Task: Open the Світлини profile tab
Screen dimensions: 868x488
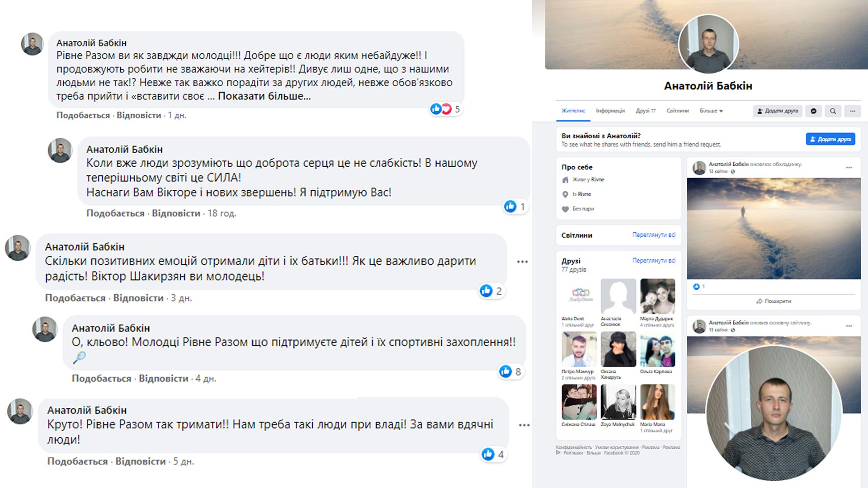Action: pyautogui.click(x=678, y=111)
